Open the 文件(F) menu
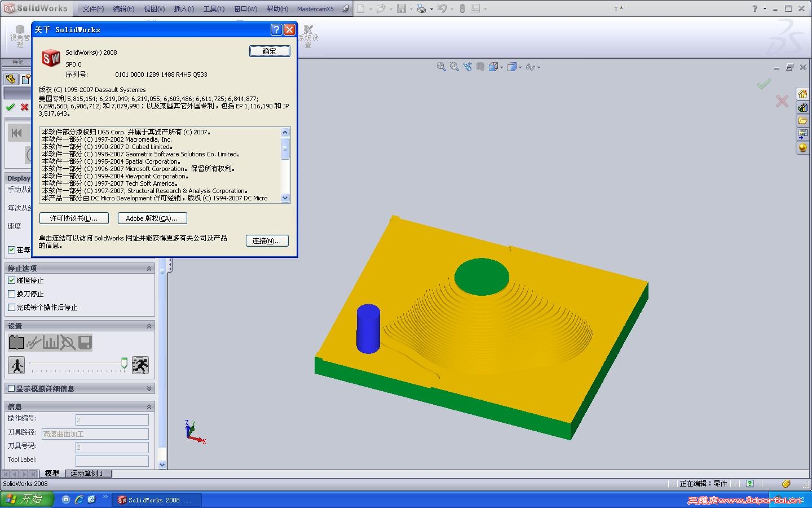 [93, 9]
